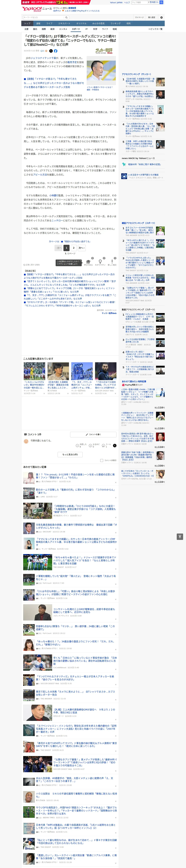Open the トップ navigation tab
The height and width of the screenshot is (868, 186).
click(x=27, y=24)
